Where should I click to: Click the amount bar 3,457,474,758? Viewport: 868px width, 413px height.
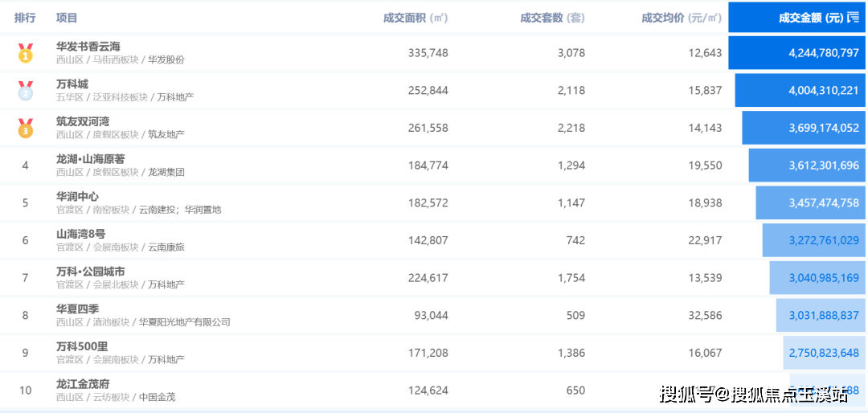tap(810, 202)
